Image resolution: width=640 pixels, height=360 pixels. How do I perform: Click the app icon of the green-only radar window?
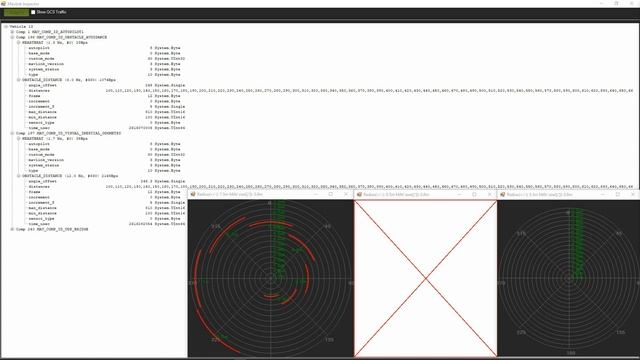pyautogui.click(x=502, y=195)
